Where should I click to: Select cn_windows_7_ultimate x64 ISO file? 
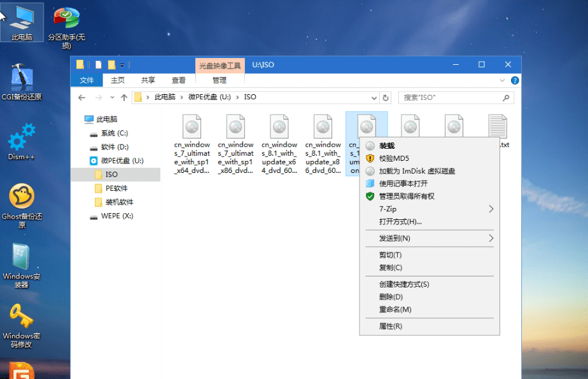point(192,144)
